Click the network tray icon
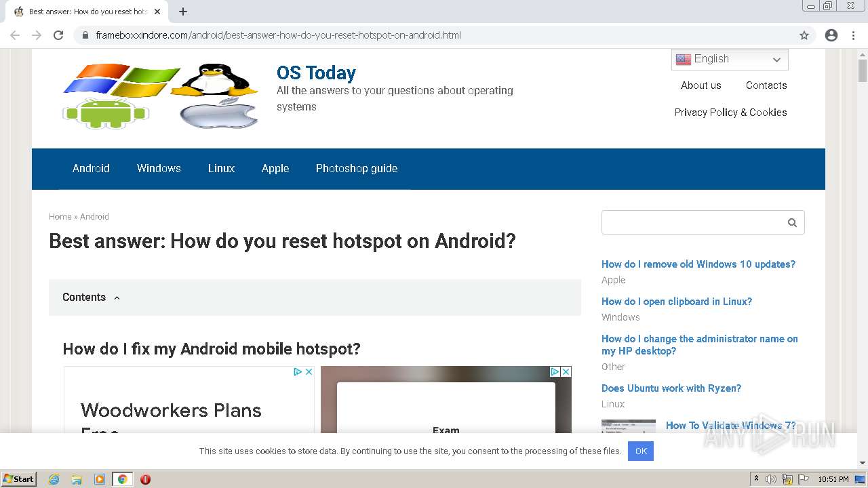 click(x=787, y=479)
